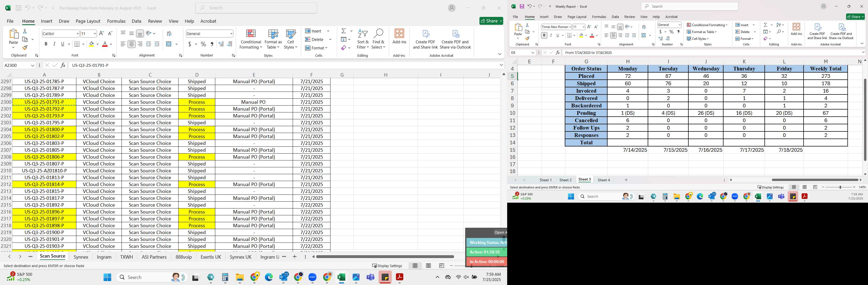
Task: Click Create PDF and Share via Outlook, Weekly Report
Action: click(x=841, y=31)
